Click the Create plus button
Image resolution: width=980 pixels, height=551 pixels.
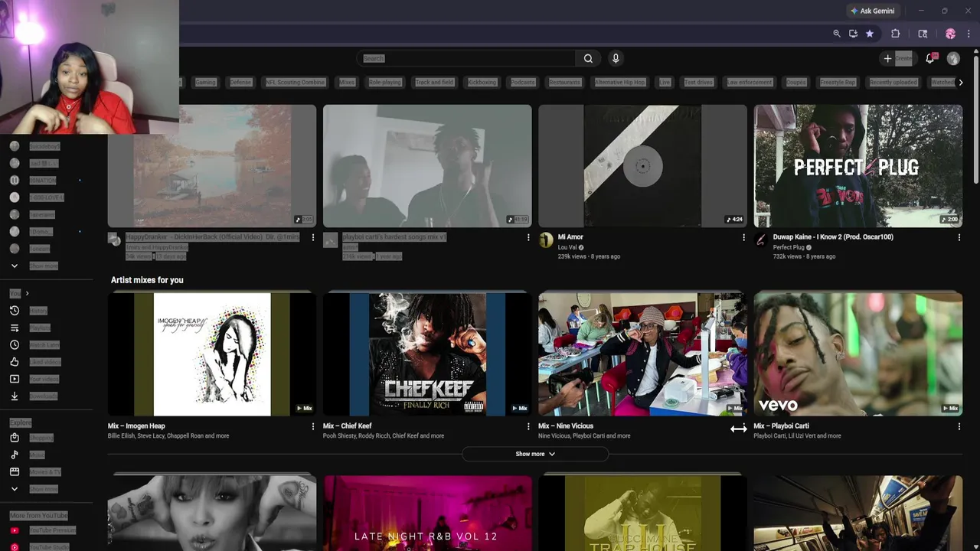click(x=897, y=58)
